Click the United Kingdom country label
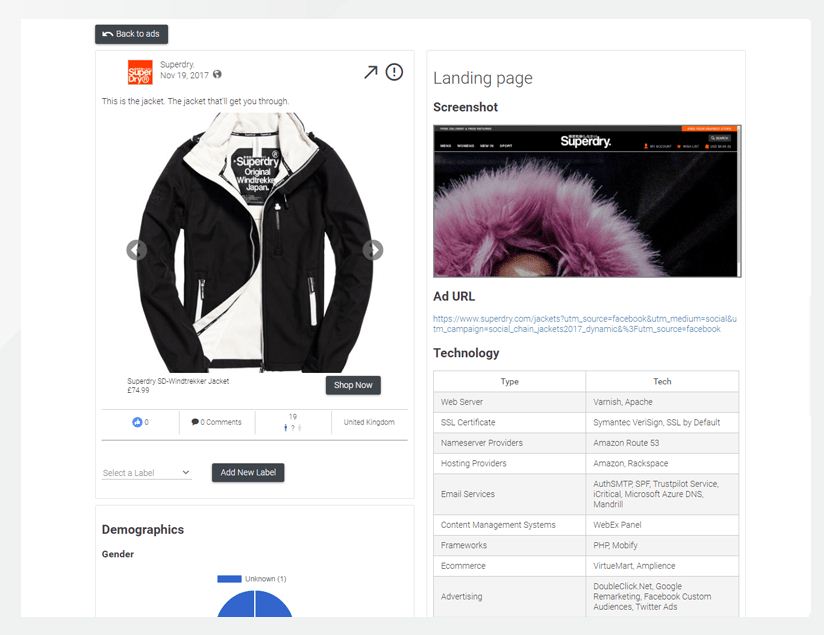 click(x=369, y=422)
